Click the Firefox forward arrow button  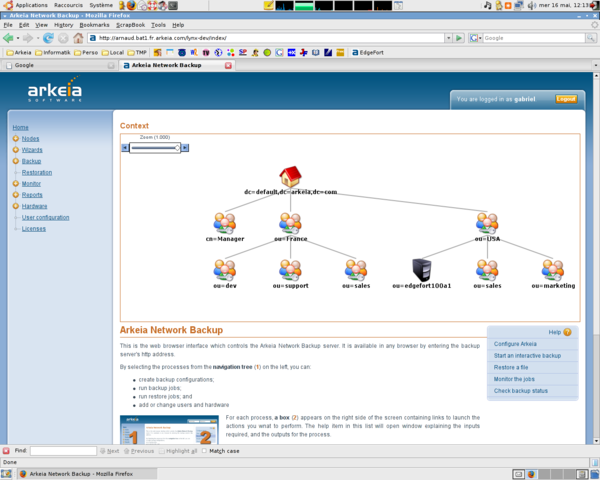click(x=28, y=38)
